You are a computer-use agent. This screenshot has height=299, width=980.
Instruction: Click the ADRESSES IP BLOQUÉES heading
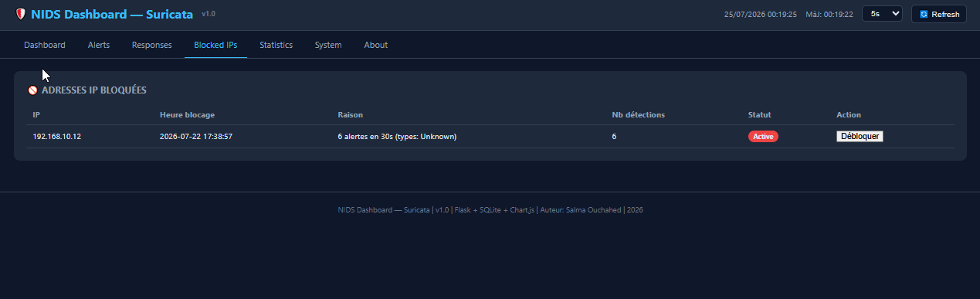pos(94,90)
